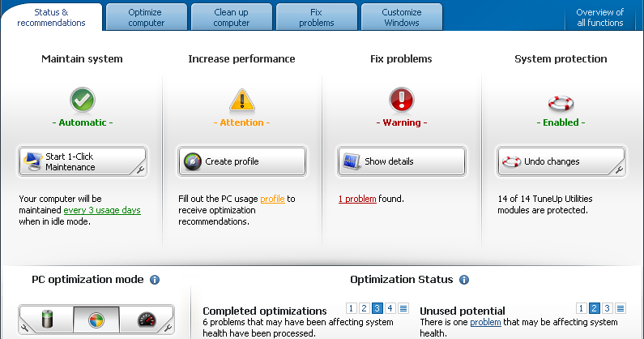644x339 pixels.
Task: Click the PC optimization mode info icon
Action: click(155, 280)
